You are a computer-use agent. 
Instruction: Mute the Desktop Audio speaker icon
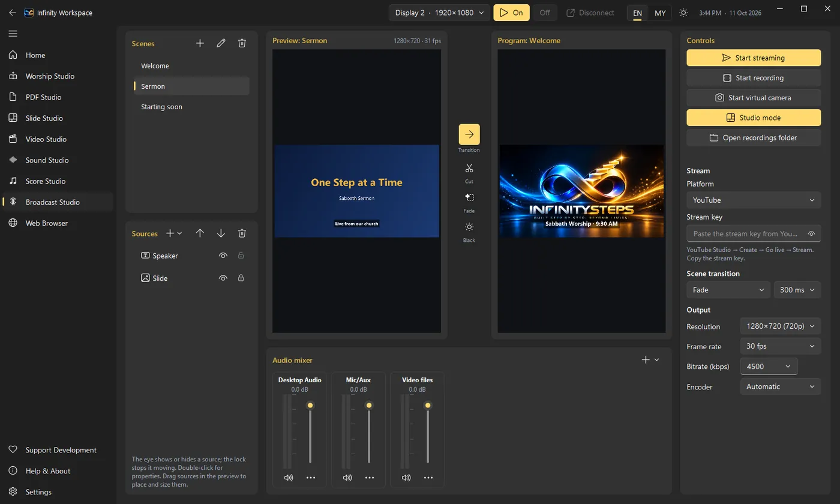click(289, 478)
